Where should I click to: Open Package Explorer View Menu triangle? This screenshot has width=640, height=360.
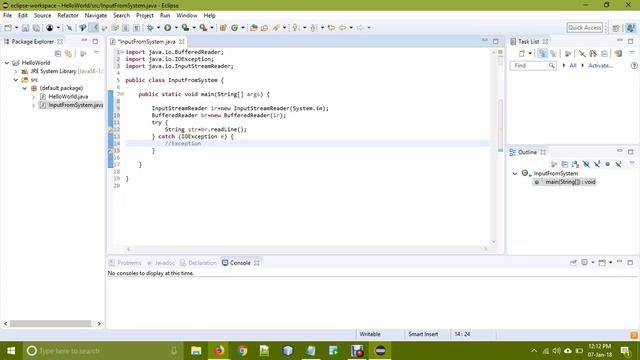(x=97, y=53)
